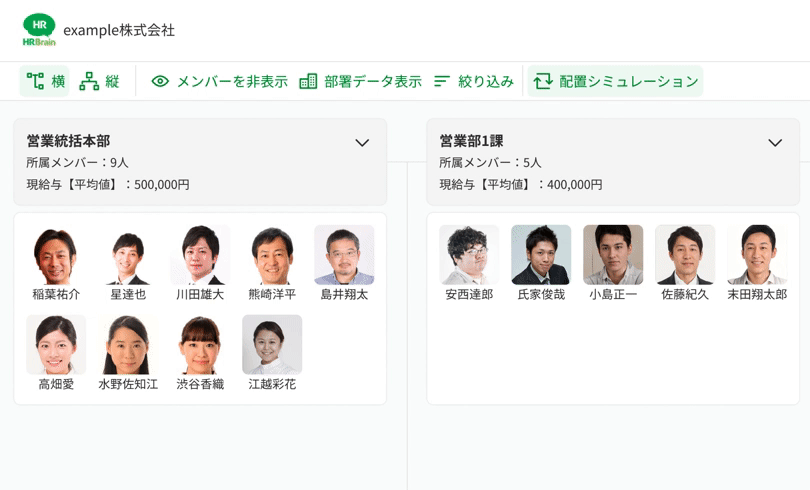Click 現給与【平均値】：400,000円 text
This screenshot has width=810, height=490.
[521, 184]
